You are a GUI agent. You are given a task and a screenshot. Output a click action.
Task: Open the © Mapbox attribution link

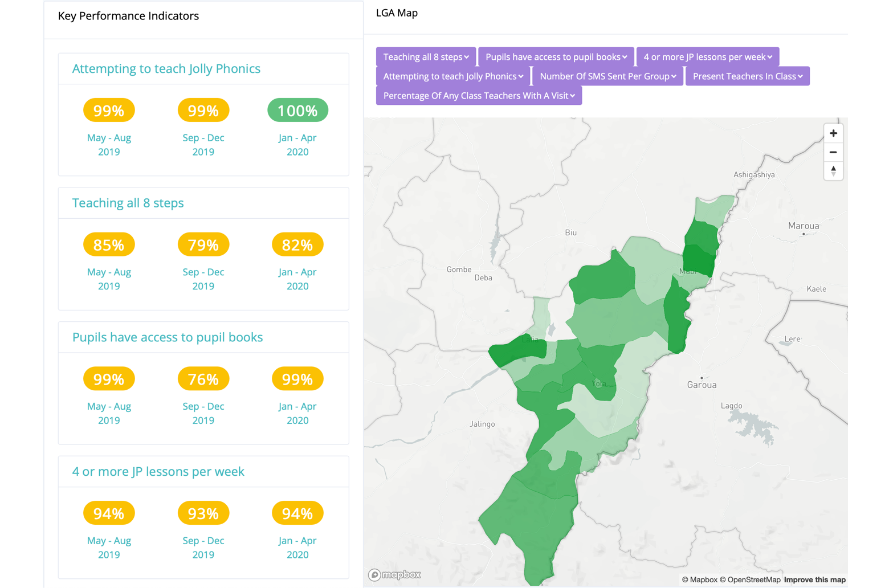(x=700, y=579)
